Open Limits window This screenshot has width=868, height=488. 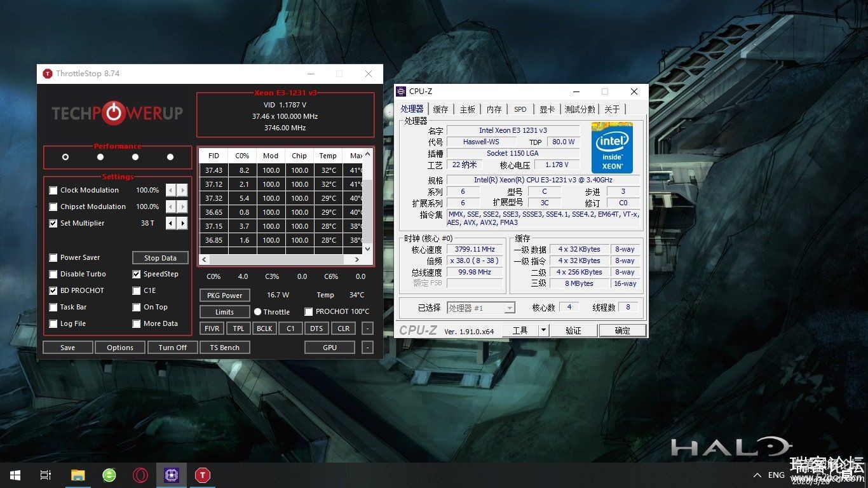click(225, 312)
